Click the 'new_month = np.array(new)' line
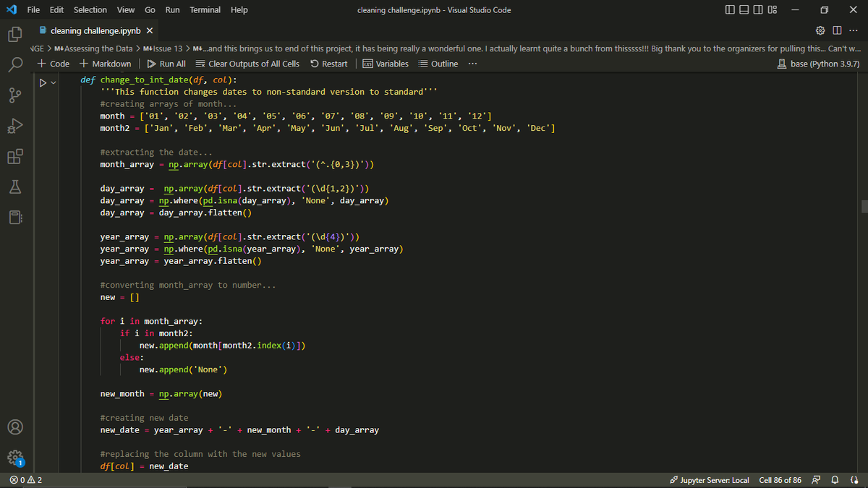Image resolution: width=868 pixels, height=488 pixels. point(161,393)
